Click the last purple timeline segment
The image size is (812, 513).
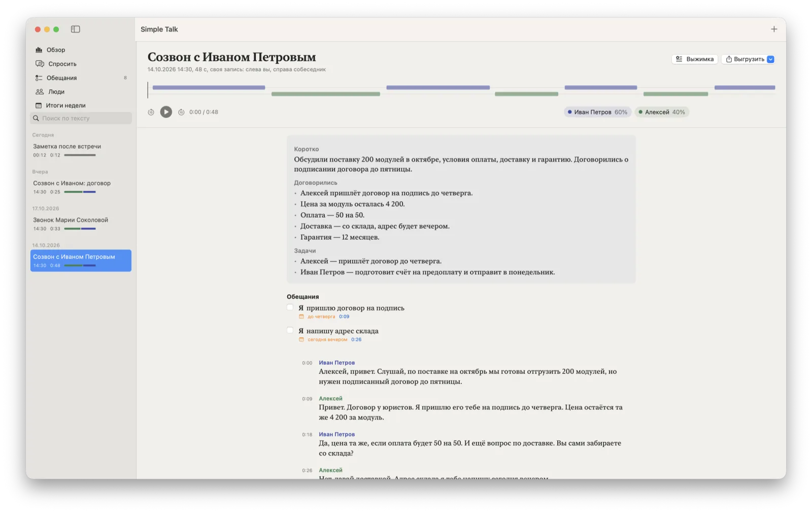coord(745,87)
